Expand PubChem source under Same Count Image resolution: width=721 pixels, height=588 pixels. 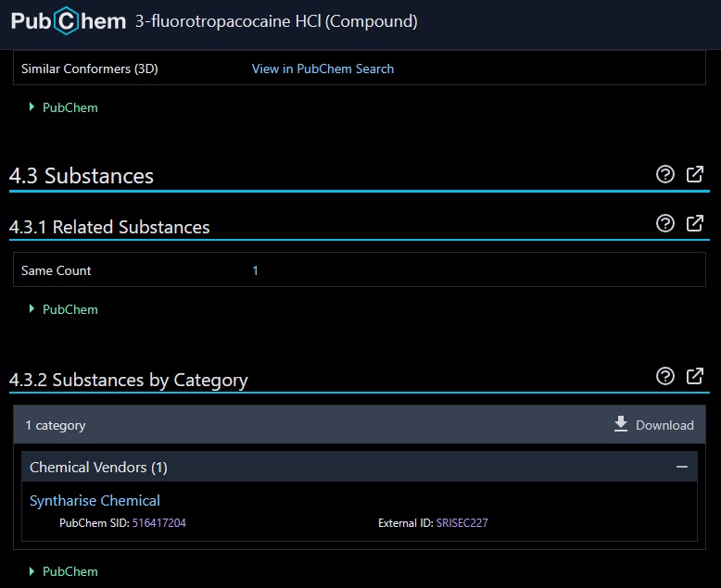click(x=64, y=309)
